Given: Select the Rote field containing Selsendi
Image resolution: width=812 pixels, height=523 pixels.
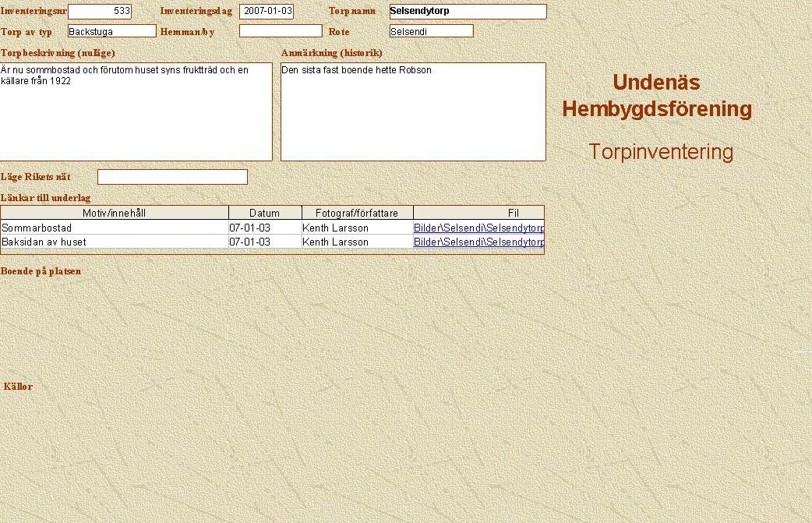Looking at the screenshot, I should point(431,31).
